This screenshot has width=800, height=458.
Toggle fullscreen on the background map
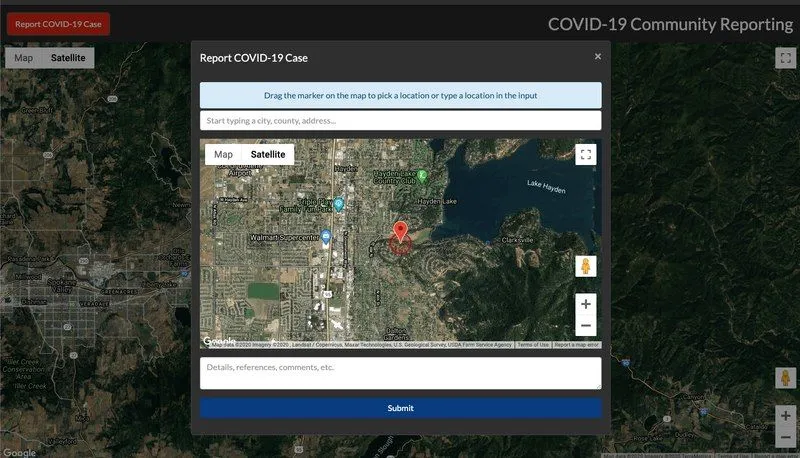coord(785,58)
